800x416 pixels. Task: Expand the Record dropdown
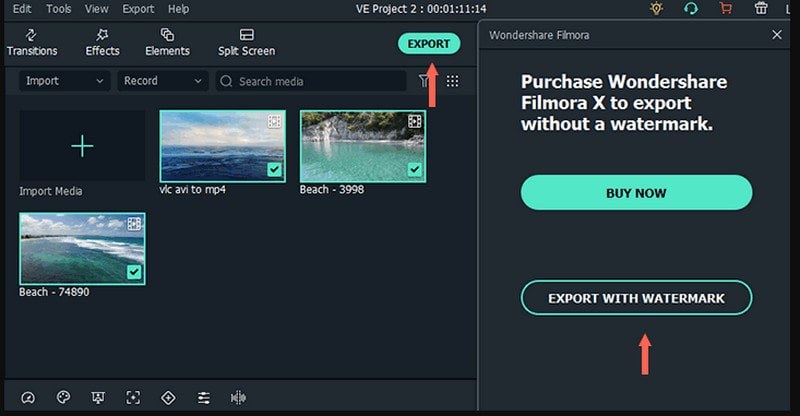(x=162, y=81)
